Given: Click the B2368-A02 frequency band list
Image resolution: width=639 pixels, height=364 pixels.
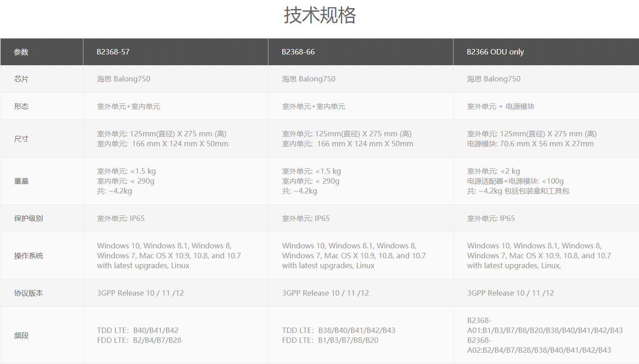Looking at the screenshot, I should click(x=539, y=345).
